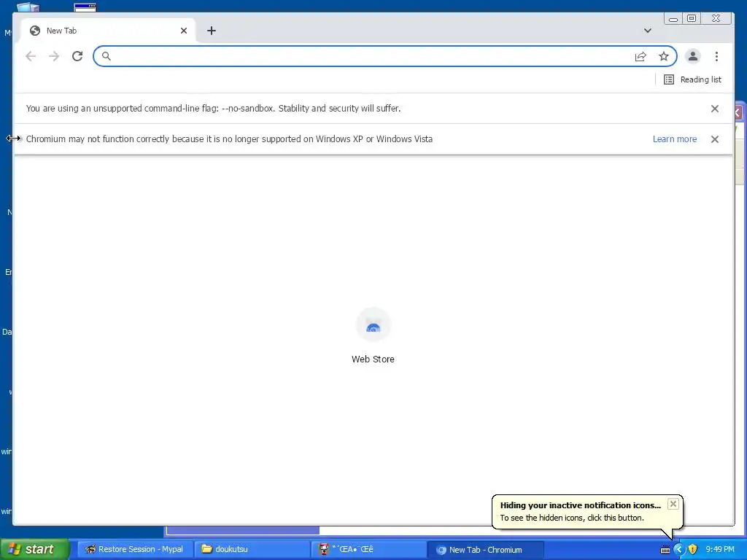
Task: Dismiss the no-sandbox warning bar
Action: [715, 109]
